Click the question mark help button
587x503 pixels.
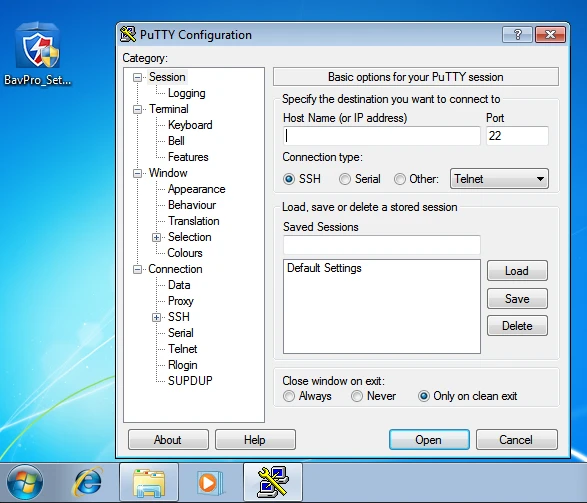[517, 34]
